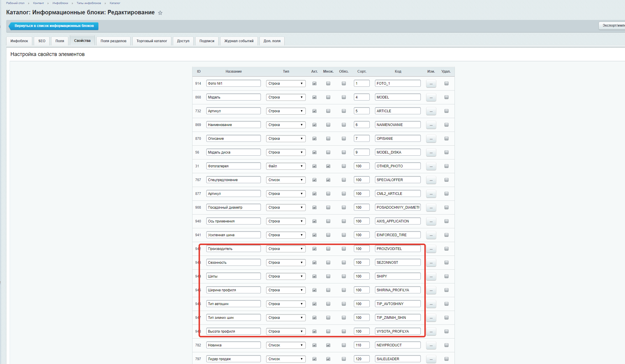Mark FOTO_1 property for deletion
This screenshot has height=364, width=625.
(x=446, y=84)
